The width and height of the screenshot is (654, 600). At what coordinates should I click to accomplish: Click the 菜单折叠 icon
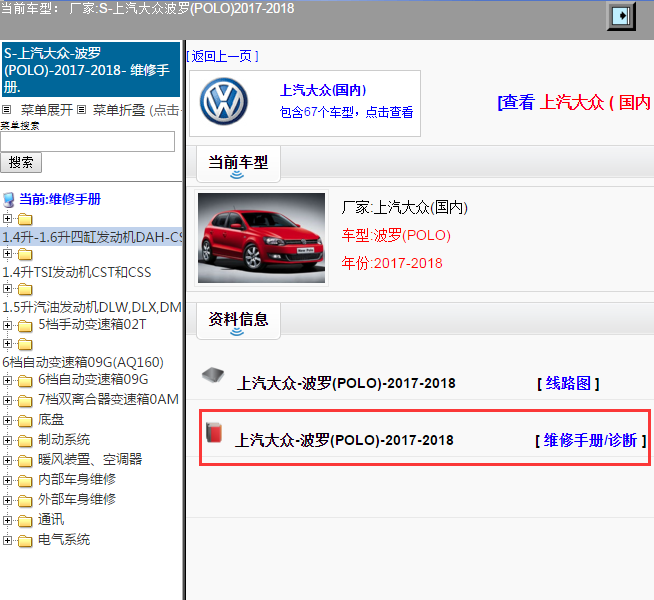click(x=82, y=110)
